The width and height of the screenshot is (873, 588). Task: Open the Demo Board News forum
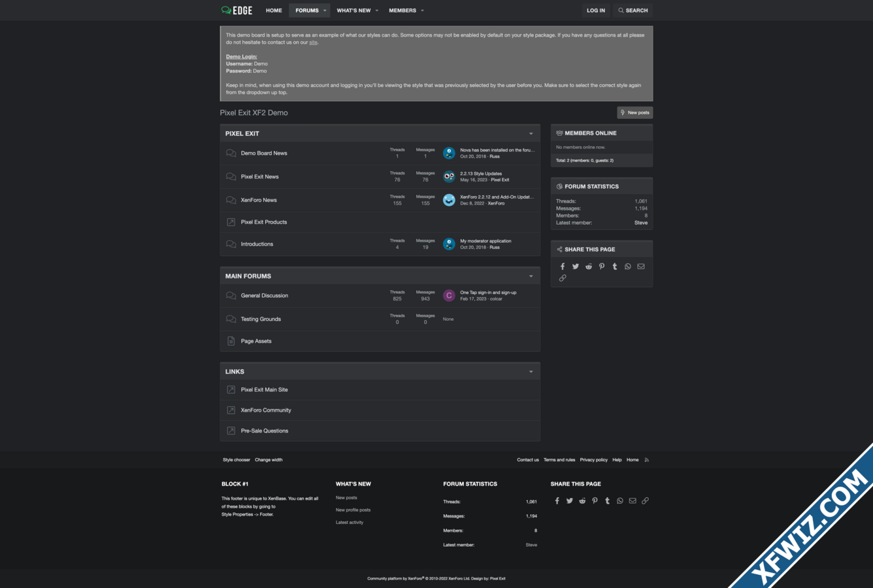[x=264, y=153]
